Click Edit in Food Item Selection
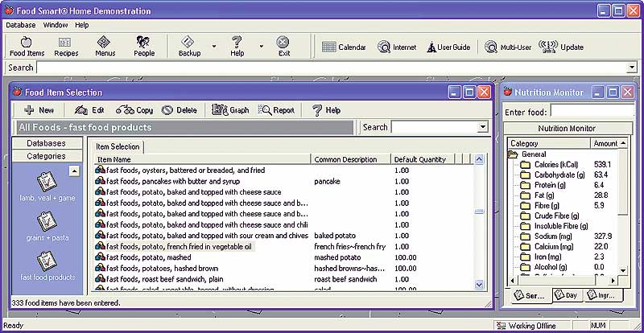 coord(90,110)
